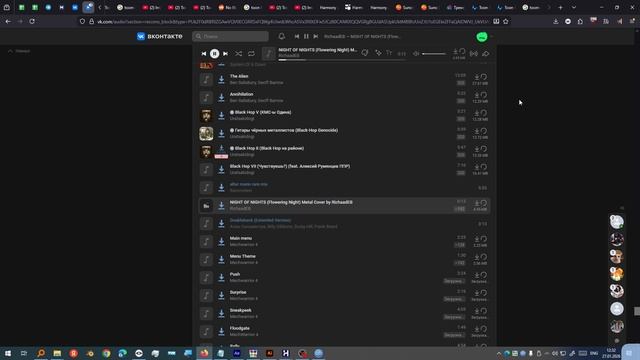Share current track via the broadcast icon
Viewport: 640px width, 360px height.
coord(473,53)
